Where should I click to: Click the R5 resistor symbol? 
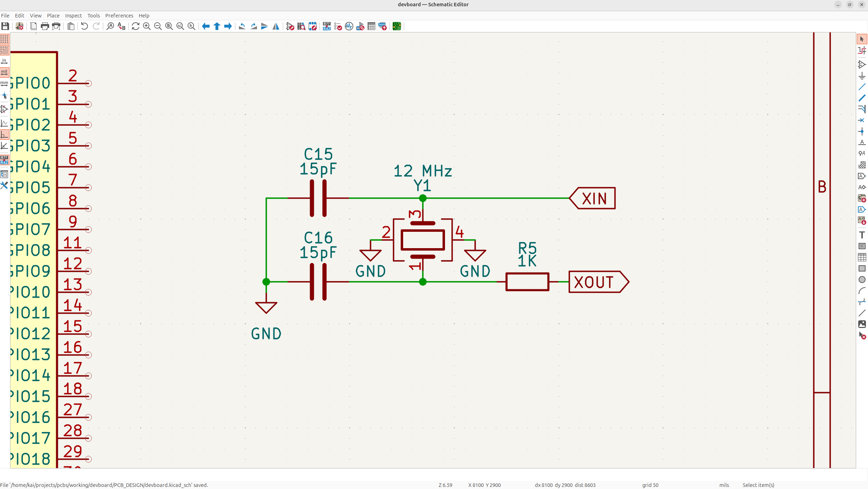click(527, 282)
